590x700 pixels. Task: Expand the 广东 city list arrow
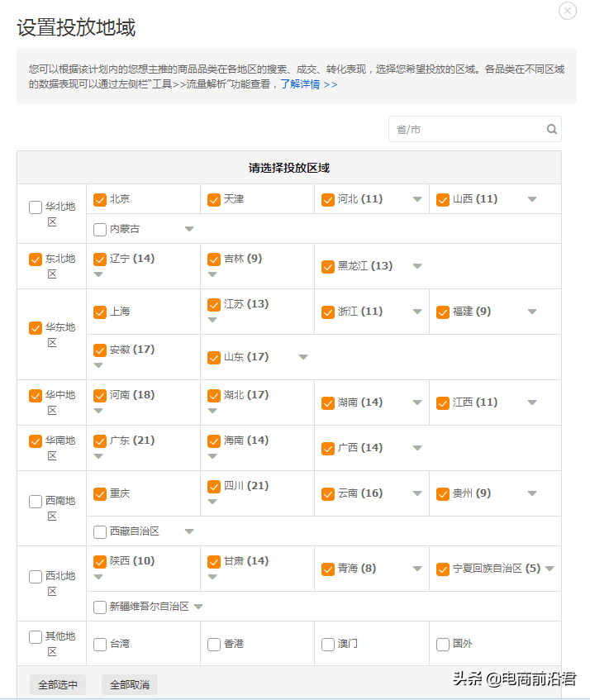click(x=98, y=456)
